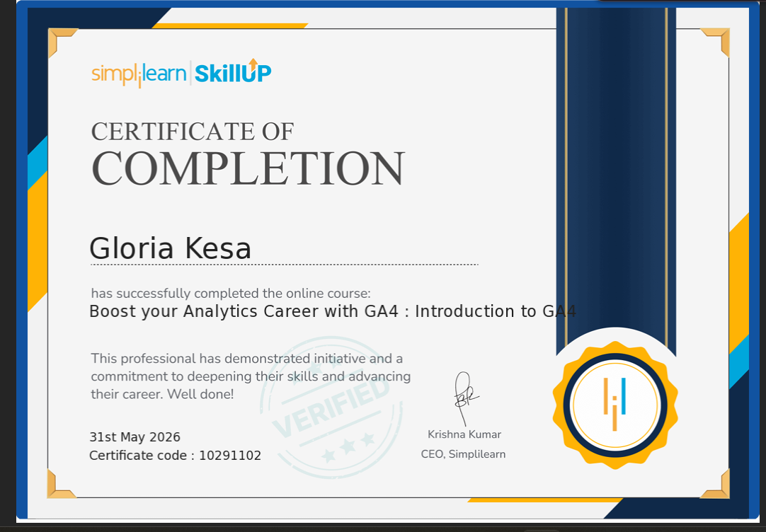Click 'CEO, Simplilearn' title text
766x532 pixels.
click(463, 454)
